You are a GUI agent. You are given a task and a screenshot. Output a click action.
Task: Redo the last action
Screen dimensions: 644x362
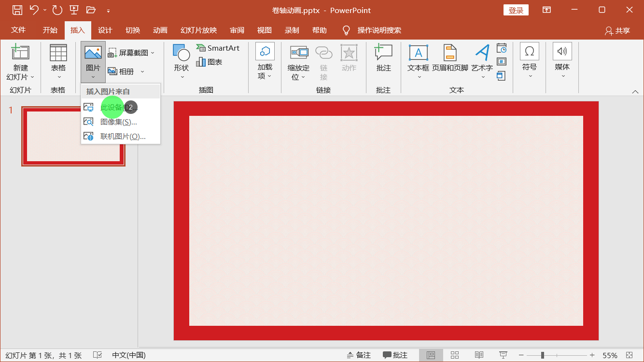click(x=57, y=10)
